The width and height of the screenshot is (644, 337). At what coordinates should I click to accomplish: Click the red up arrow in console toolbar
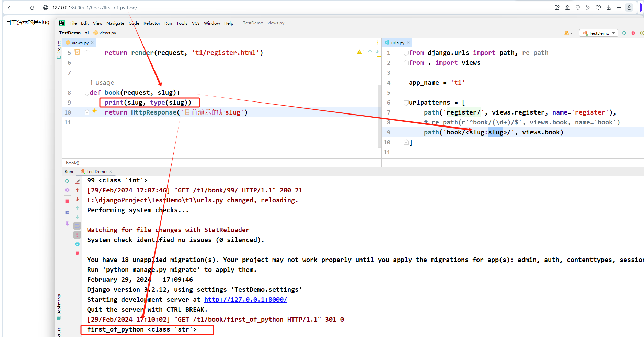click(77, 190)
